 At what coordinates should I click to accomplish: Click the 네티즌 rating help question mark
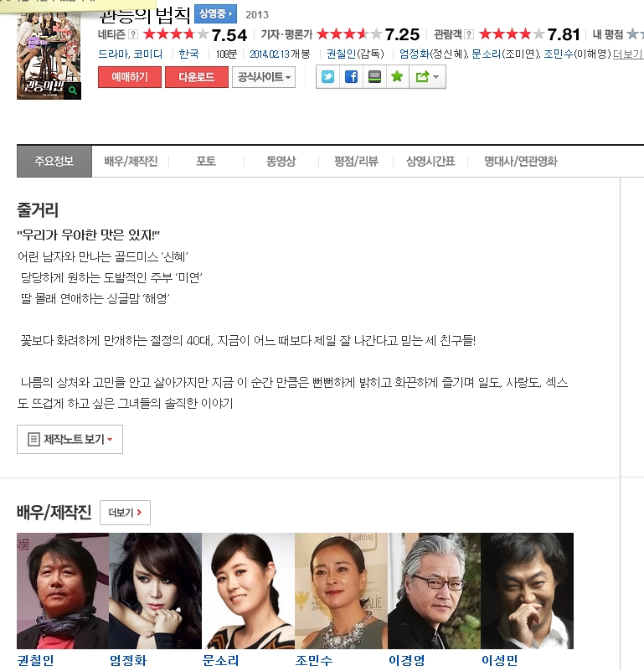pos(133,34)
